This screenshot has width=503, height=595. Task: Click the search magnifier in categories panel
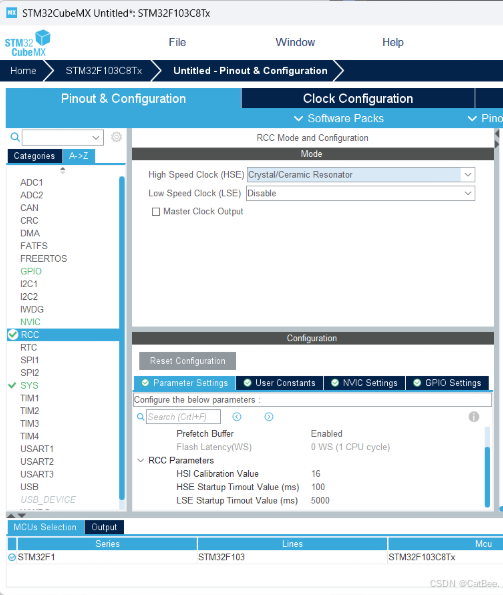tap(15, 137)
